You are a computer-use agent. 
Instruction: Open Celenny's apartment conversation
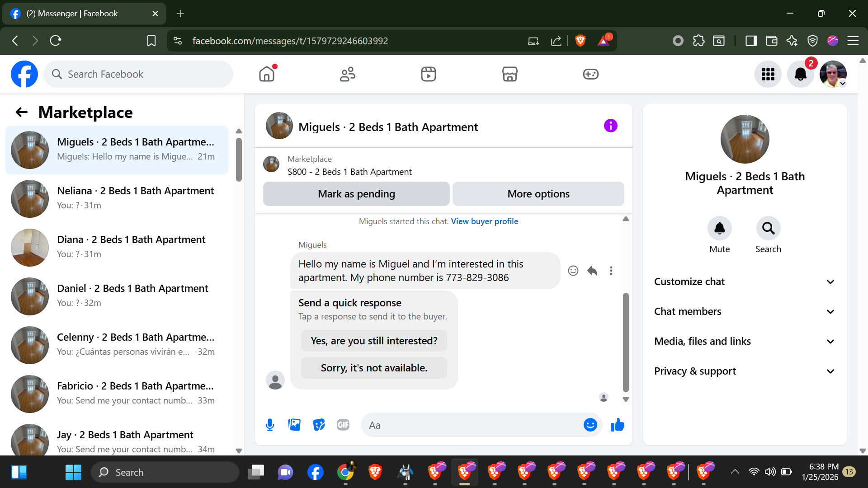pos(117,345)
